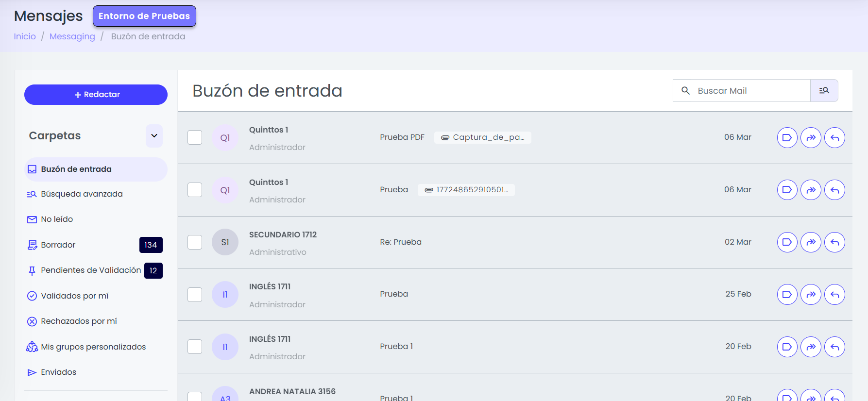This screenshot has height=401, width=868.
Task: Click Buzón de entrada breadcrumb text
Action: (x=148, y=36)
